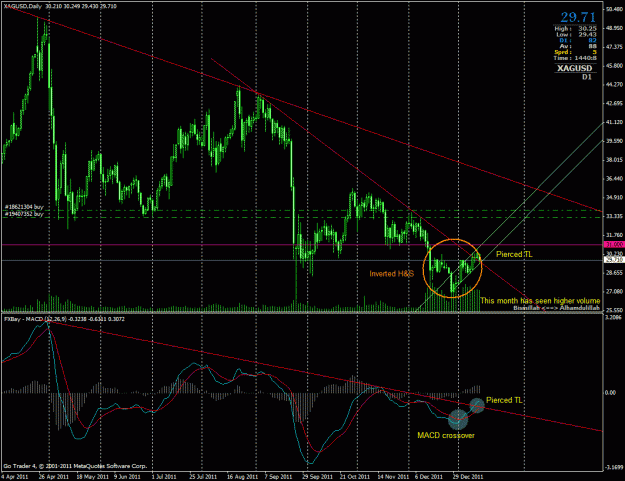The width and height of the screenshot is (625, 481).
Task: Select the 'High: 30.25' info line
Action: click(x=576, y=29)
